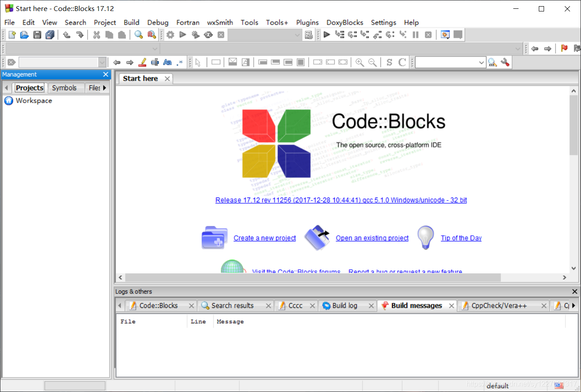Save the current file via floppy icon

[37, 35]
